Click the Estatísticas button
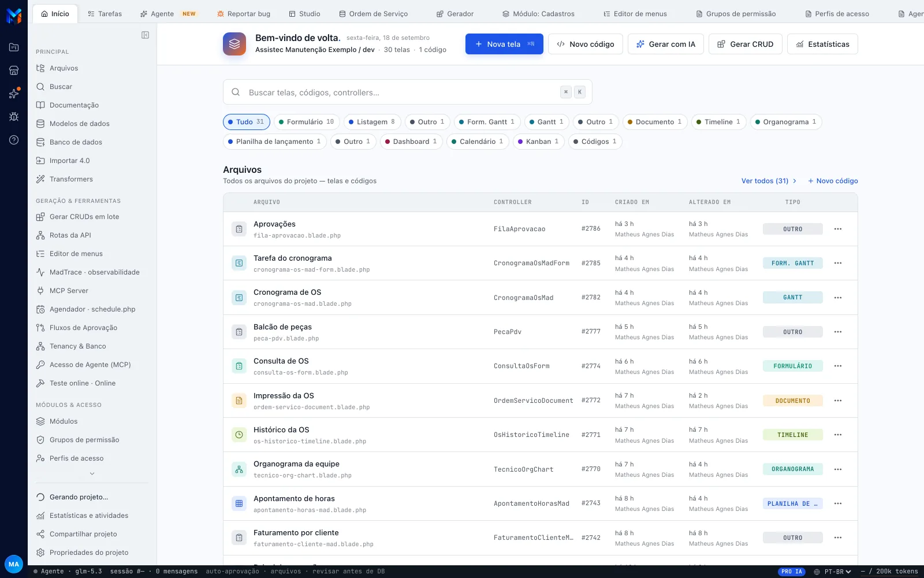 822,44
